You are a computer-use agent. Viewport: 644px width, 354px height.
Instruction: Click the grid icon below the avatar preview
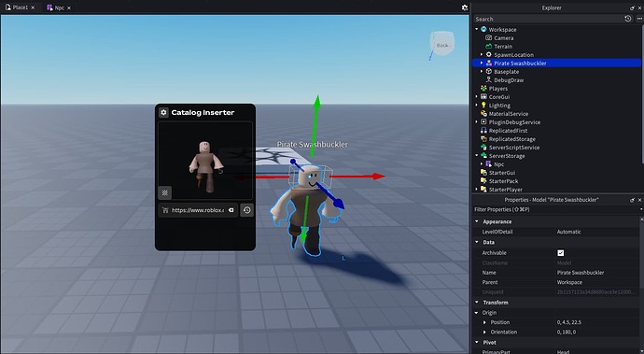164,192
